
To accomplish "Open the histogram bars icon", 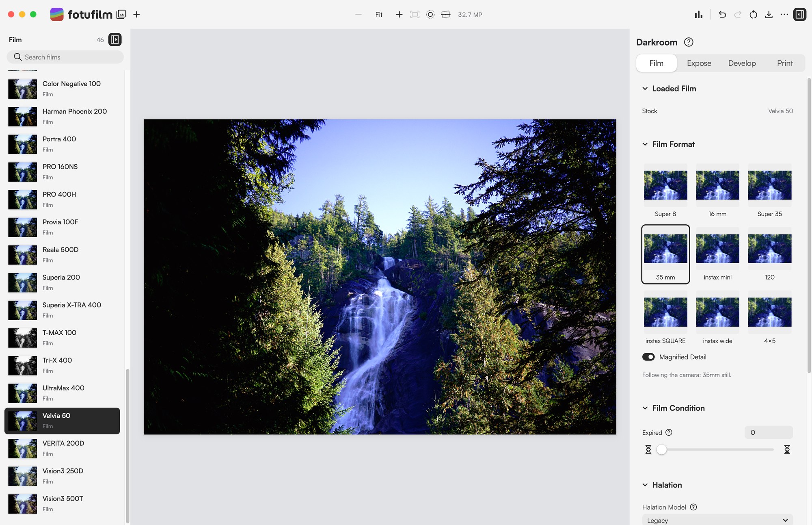I will coord(698,14).
